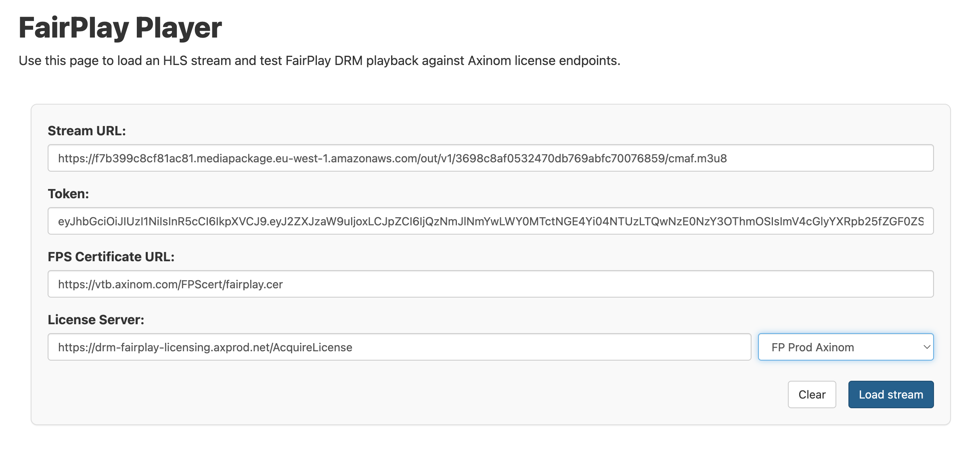
Task: Click the page description text under the heading
Action: [x=318, y=61]
